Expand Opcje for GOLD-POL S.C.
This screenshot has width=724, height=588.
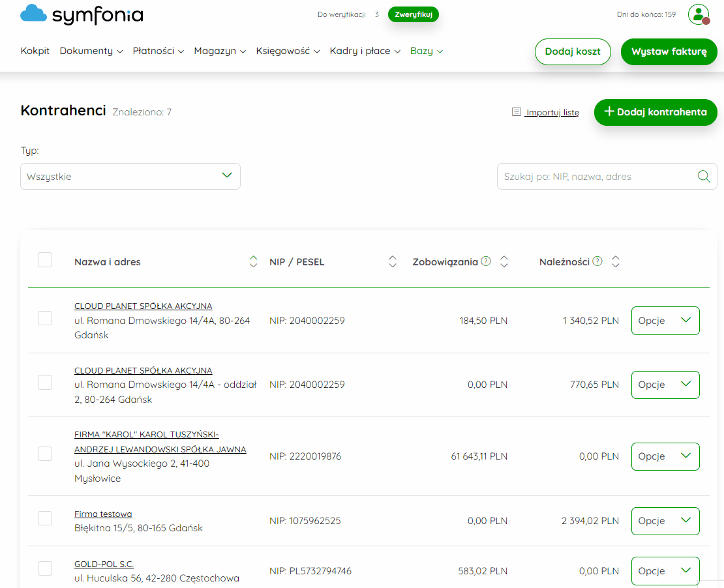point(665,571)
